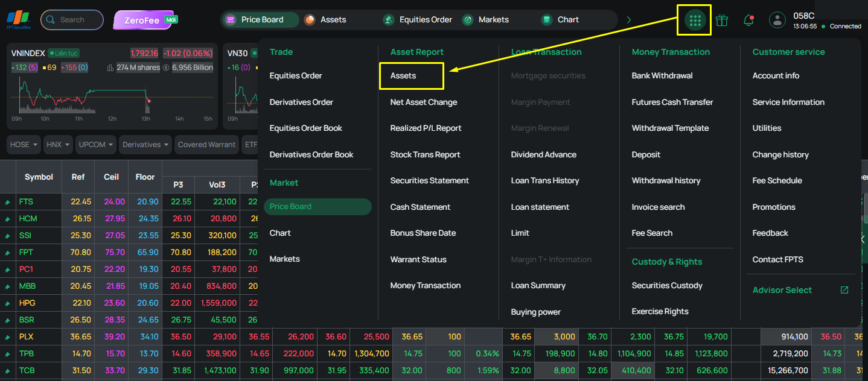This screenshot has width=868, height=381.
Task: Click the Symbol column header
Action: (39, 177)
